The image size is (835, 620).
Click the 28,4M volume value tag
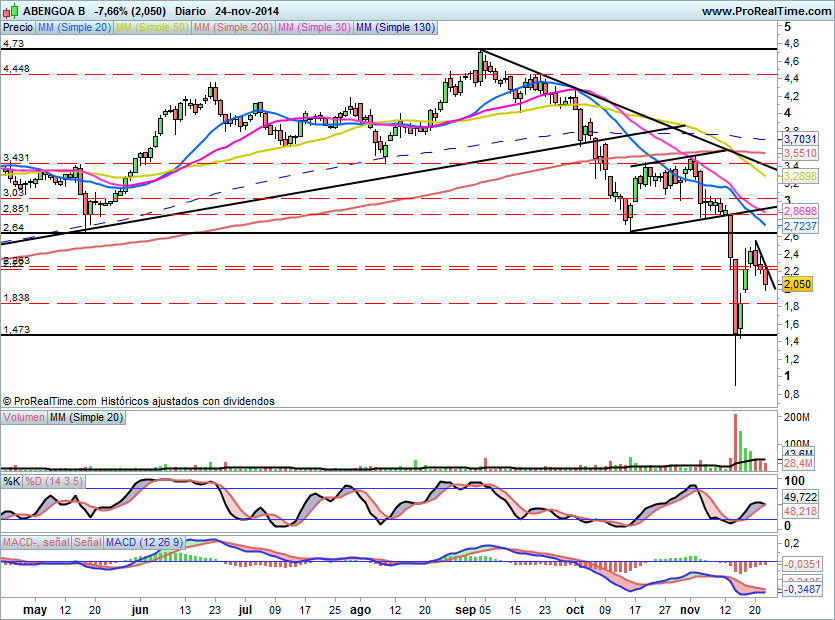[x=798, y=463]
